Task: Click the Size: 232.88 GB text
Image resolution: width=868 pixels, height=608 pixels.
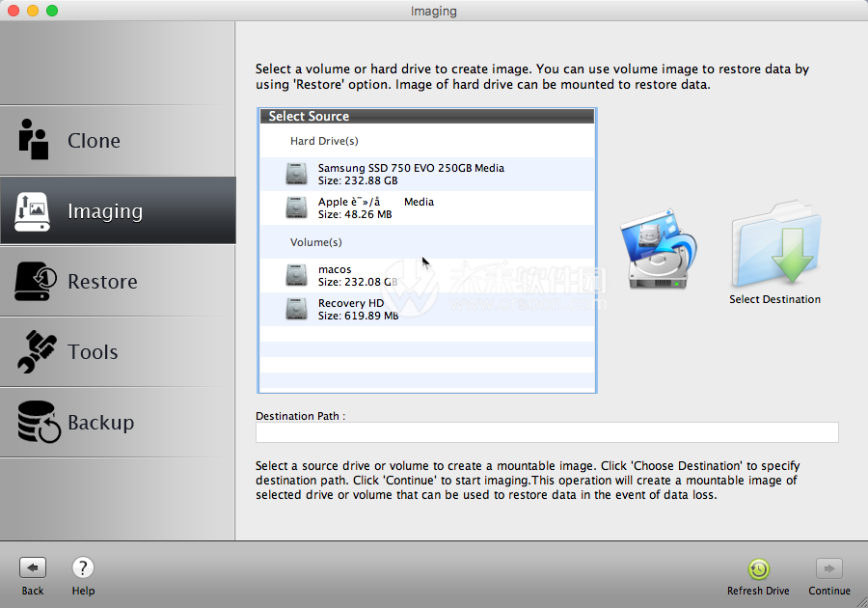Action: click(358, 180)
